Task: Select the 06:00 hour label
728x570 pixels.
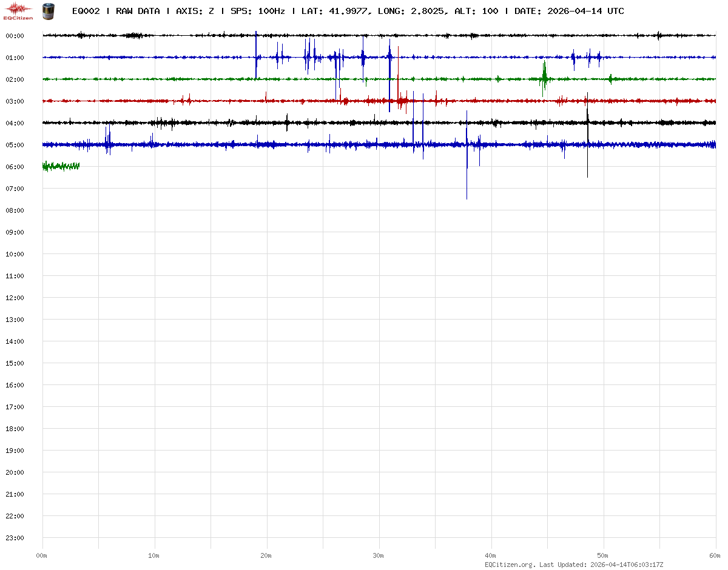Action: point(15,167)
